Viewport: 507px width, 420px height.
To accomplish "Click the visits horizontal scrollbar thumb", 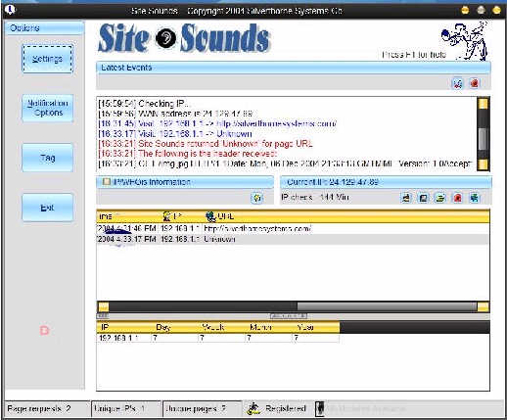I will (x=387, y=306).
